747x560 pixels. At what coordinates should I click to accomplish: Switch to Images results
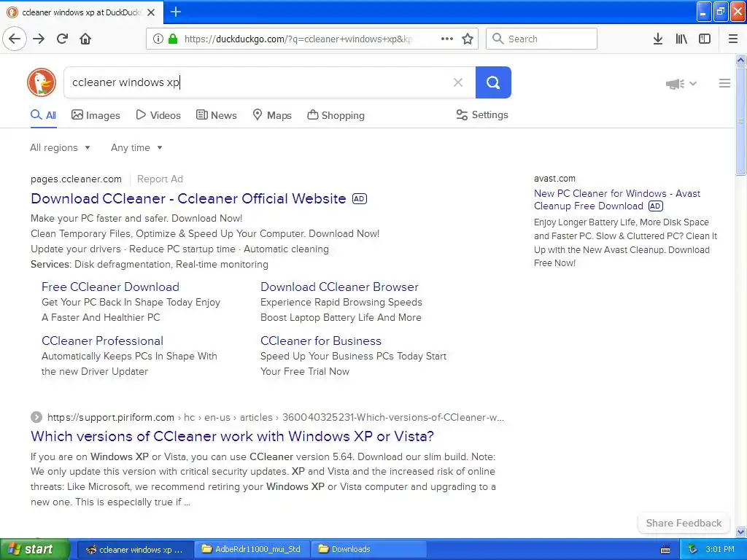pyautogui.click(x=96, y=115)
